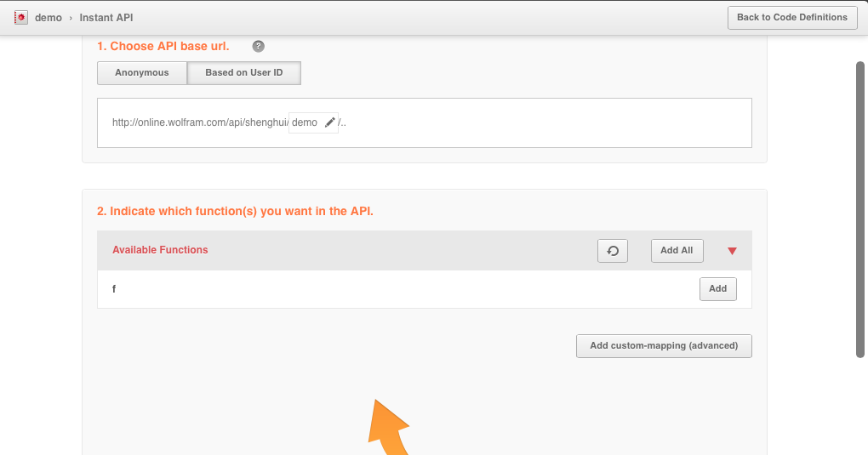868x455 pixels.
Task: Click the Instant API breadcrumb text
Action: (106, 18)
